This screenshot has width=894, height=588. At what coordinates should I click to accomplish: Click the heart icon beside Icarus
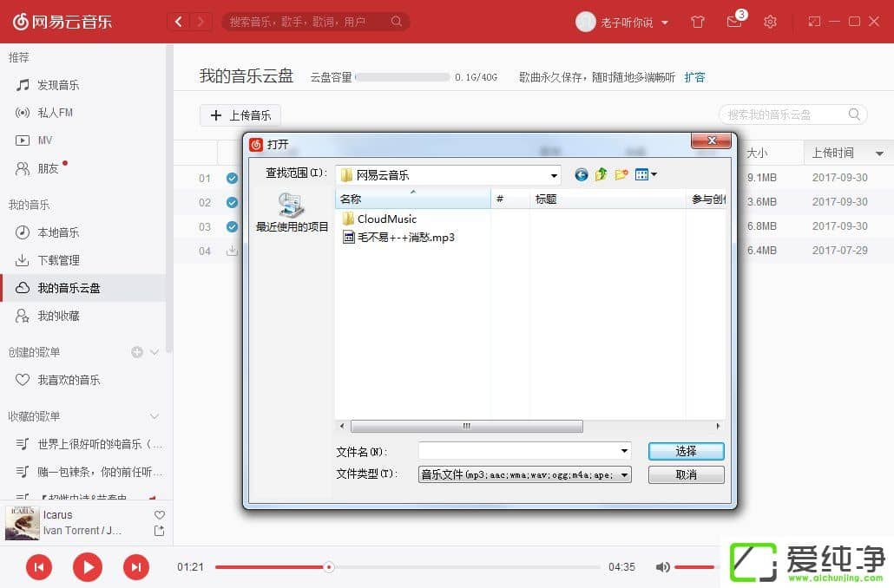pyautogui.click(x=159, y=515)
